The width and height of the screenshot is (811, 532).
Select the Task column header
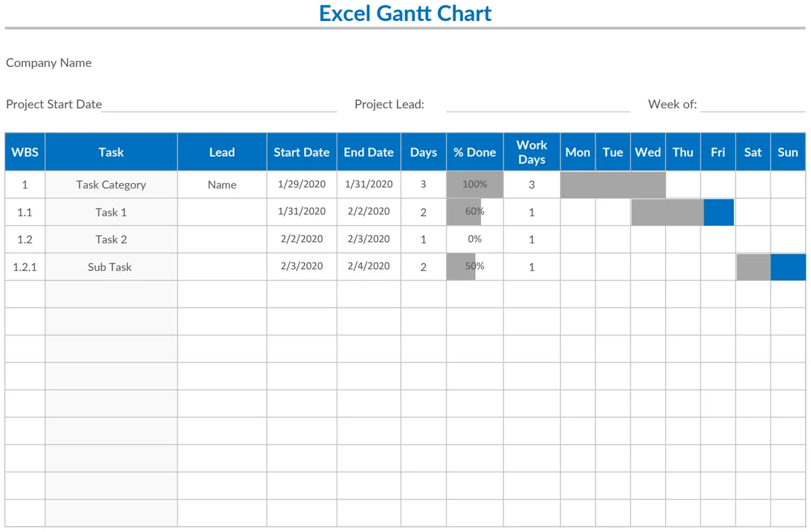tap(111, 152)
